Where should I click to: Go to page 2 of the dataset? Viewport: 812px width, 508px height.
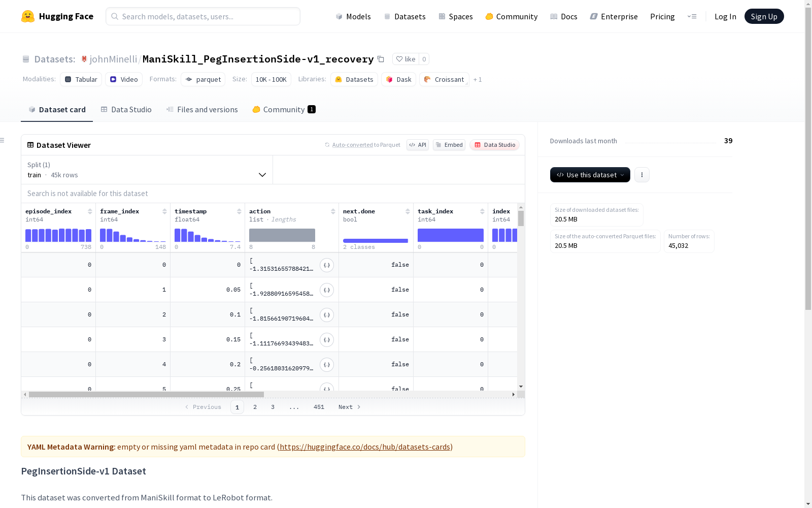coord(255,407)
